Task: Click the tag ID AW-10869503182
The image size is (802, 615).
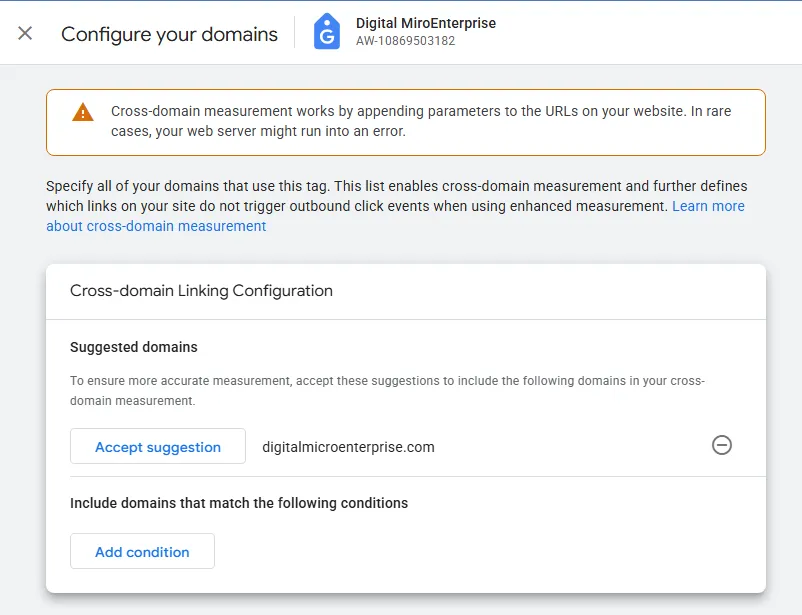Action: point(405,42)
